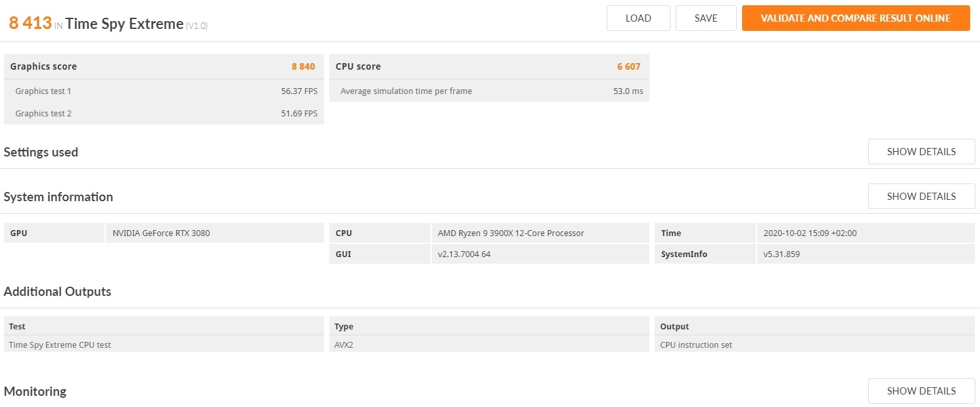
Task: Show details for Settings used
Action: pyautogui.click(x=922, y=152)
